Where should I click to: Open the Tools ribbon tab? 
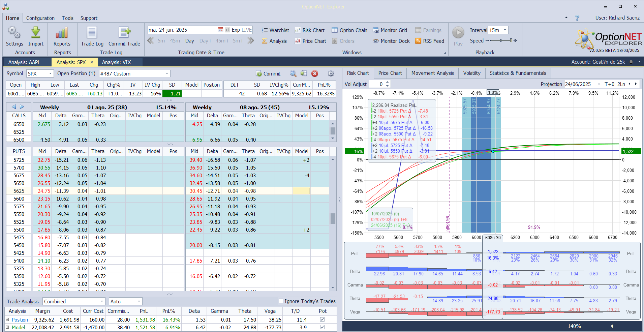[x=67, y=18]
